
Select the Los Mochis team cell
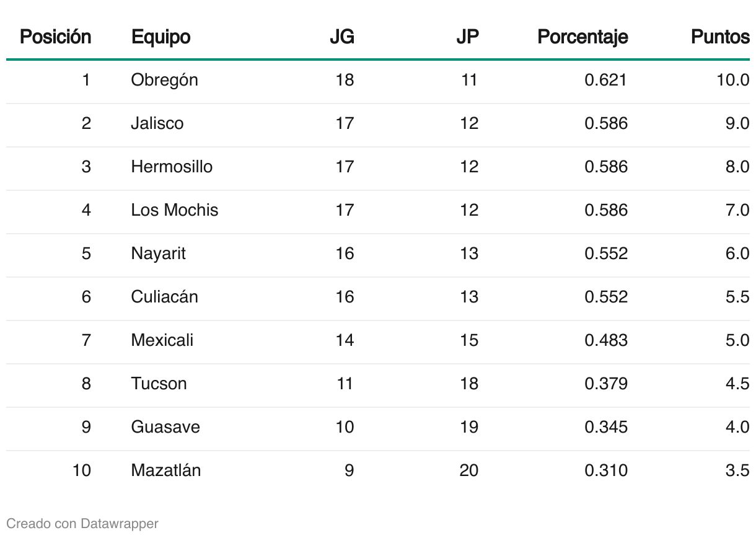click(x=175, y=210)
